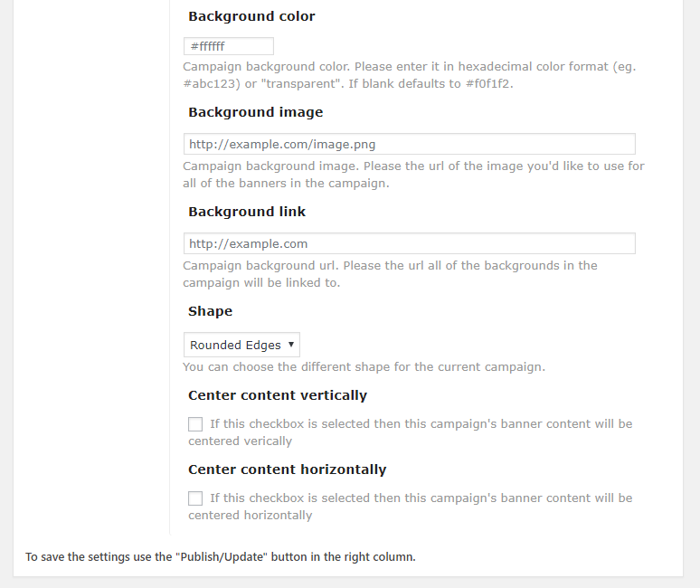The width and height of the screenshot is (700, 588).
Task: Click the "Publish/Update" save settings note
Action: (x=220, y=557)
